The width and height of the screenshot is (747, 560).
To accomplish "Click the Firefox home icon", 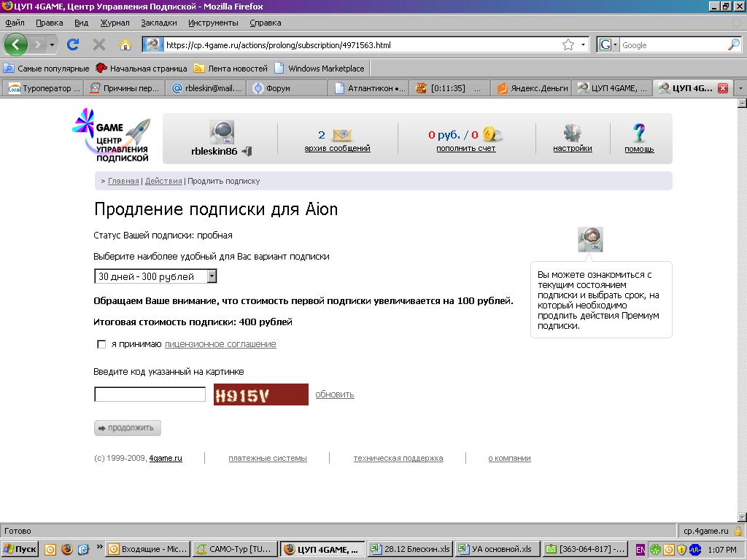I will pyautogui.click(x=125, y=44).
